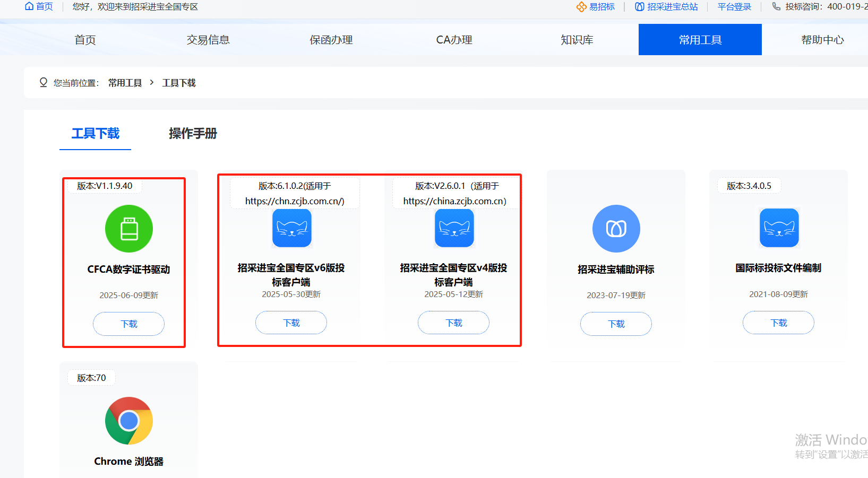Viewport: 868px width, 478px height.
Task: Select the 常用工具 menu item
Action: click(700, 40)
